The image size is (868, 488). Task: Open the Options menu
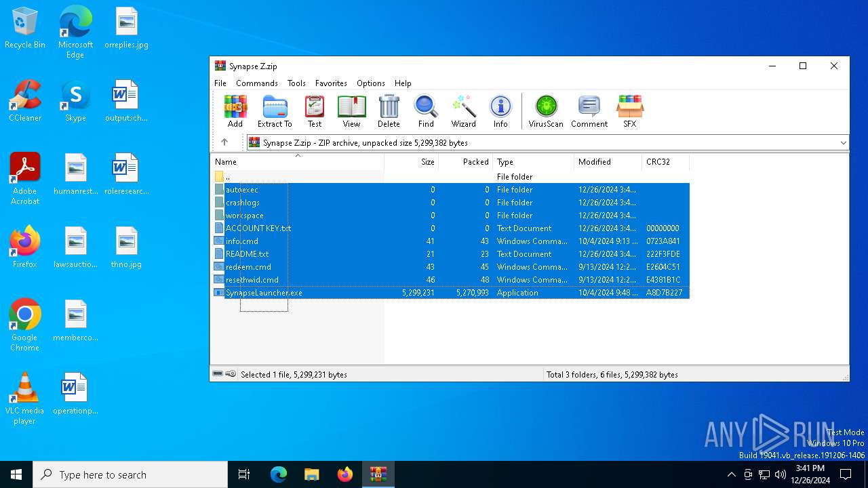click(371, 83)
